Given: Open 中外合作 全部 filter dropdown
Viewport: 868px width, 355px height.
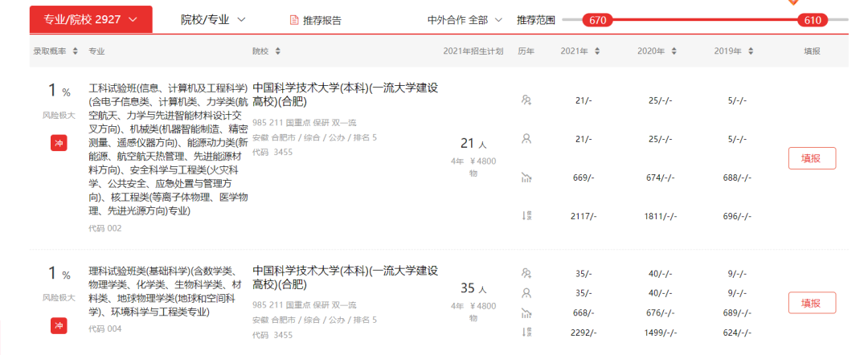Looking at the screenshot, I should [465, 19].
